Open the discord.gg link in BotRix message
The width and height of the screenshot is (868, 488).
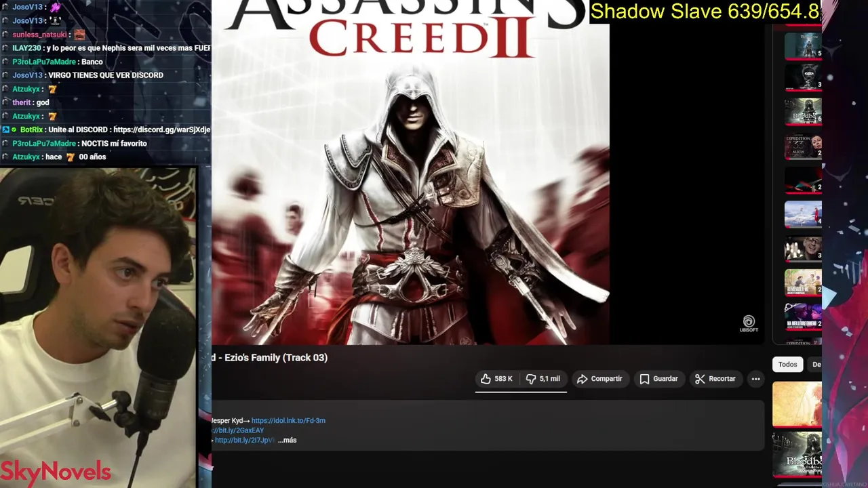[x=162, y=129]
